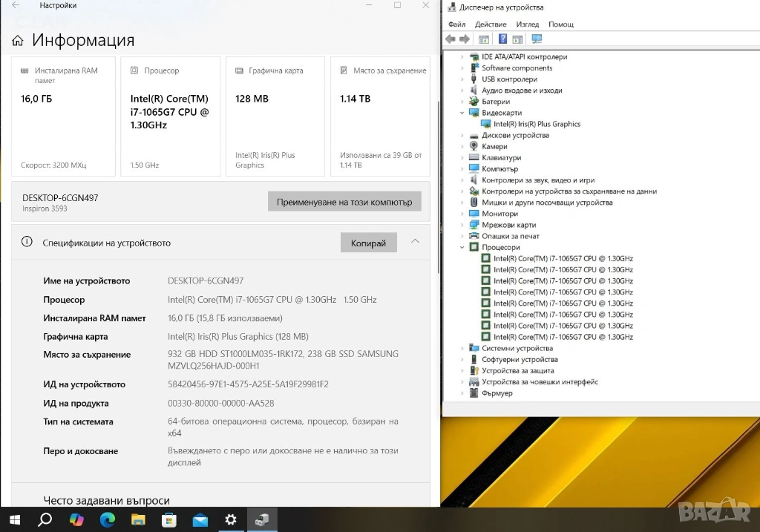This screenshot has height=532, width=760.
Task: Open Microsoft Edge from the taskbar
Action: pyautogui.click(x=108, y=520)
